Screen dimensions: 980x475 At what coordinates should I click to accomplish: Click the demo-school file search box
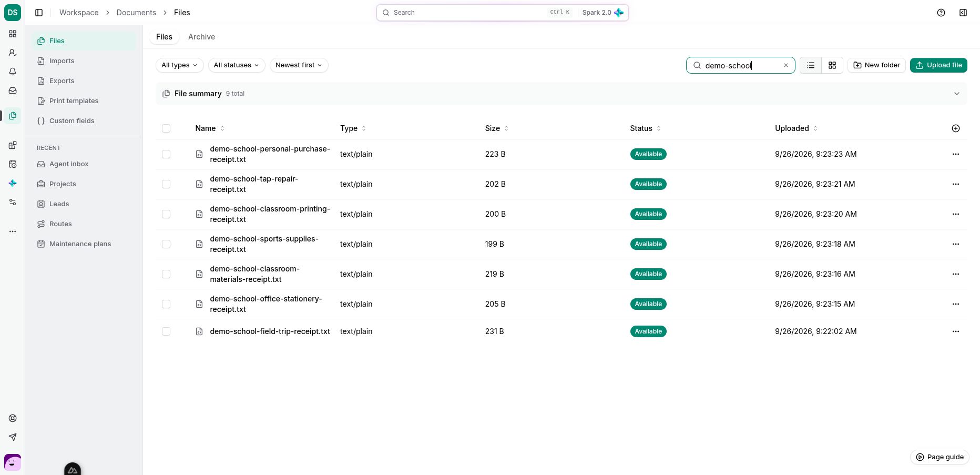tap(740, 65)
